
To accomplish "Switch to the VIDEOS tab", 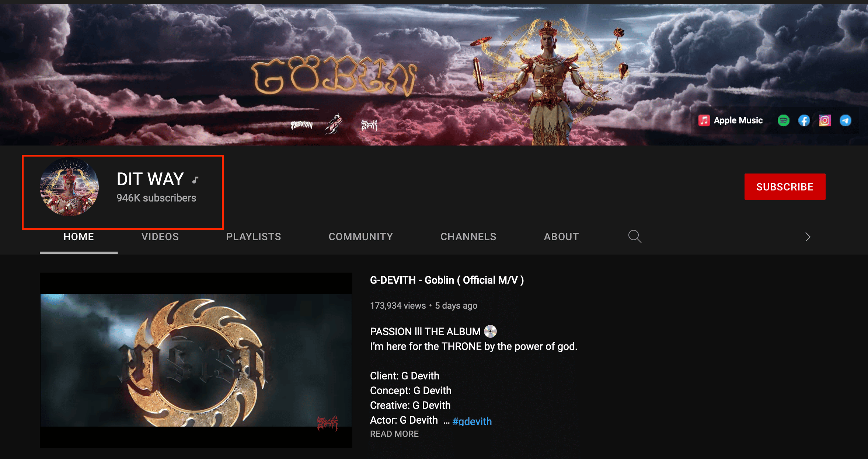I will [x=160, y=236].
